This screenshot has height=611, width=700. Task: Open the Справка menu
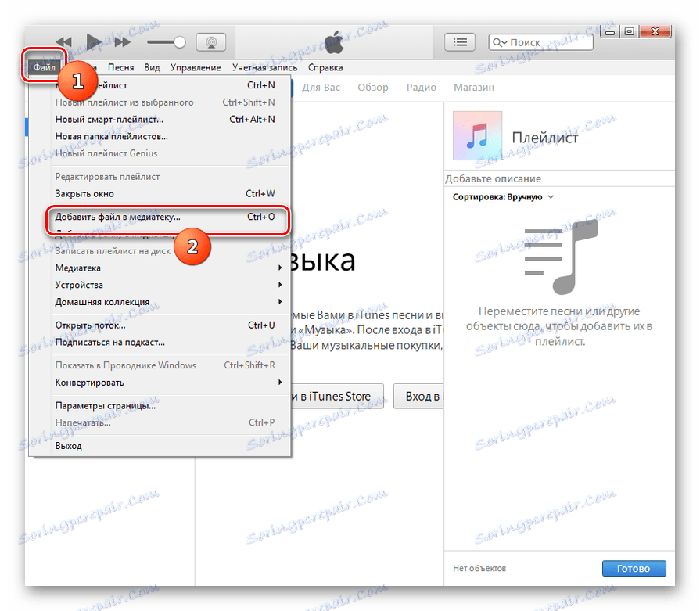pyautogui.click(x=325, y=67)
